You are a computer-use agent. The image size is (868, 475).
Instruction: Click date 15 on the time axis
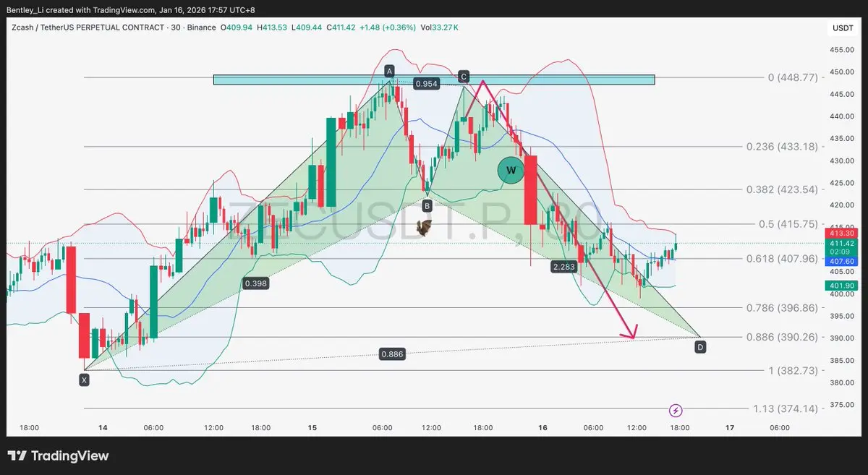point(312,428)
